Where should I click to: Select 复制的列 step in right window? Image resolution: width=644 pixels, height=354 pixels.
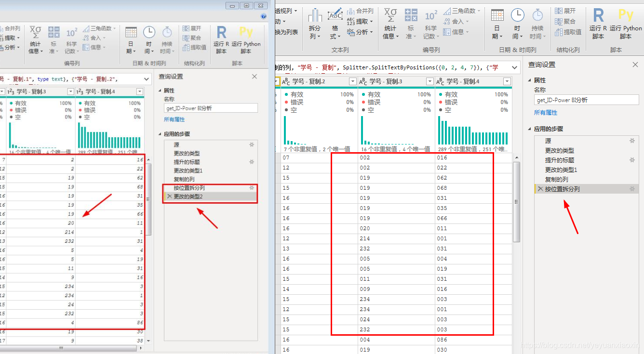587,179
